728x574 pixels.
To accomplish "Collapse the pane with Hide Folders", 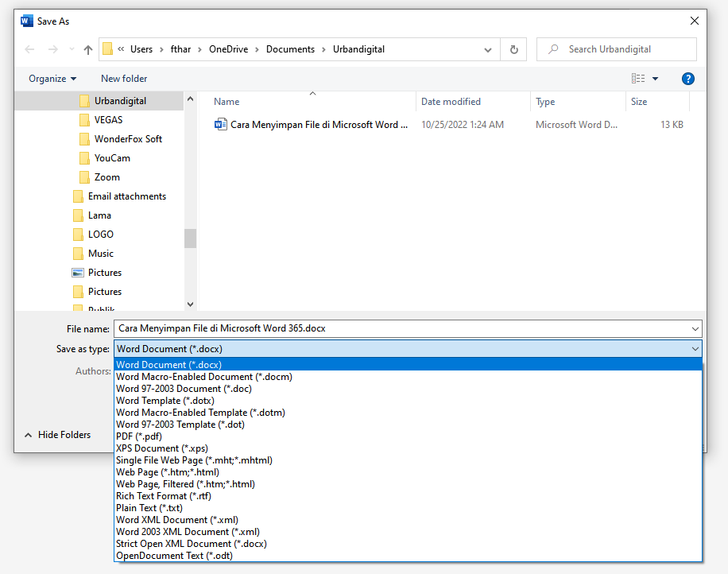I will tap(58, 435).
